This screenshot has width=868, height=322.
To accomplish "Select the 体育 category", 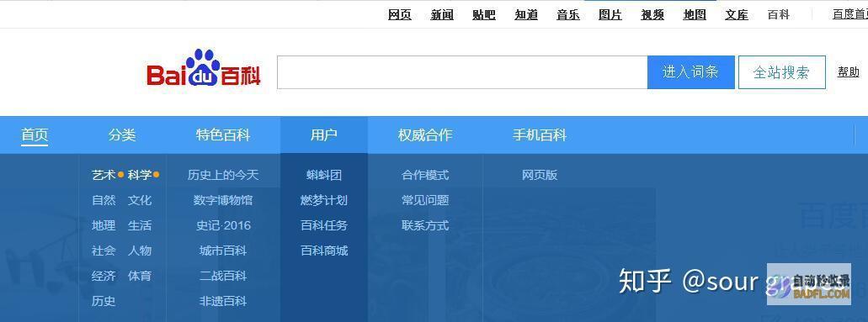I will [140, 276].
